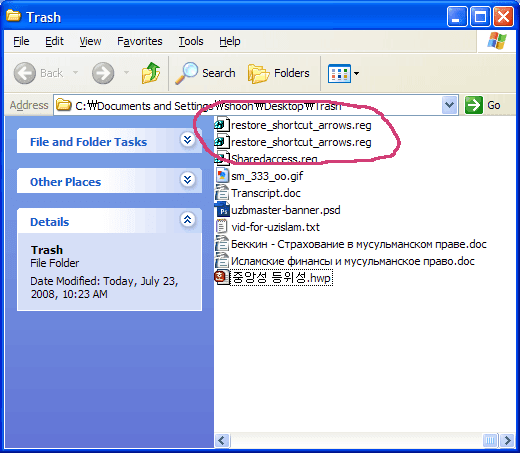Open the Address bar dropdown arrow
This screenshot has width=520, height=453.
(x=449, y=105)
